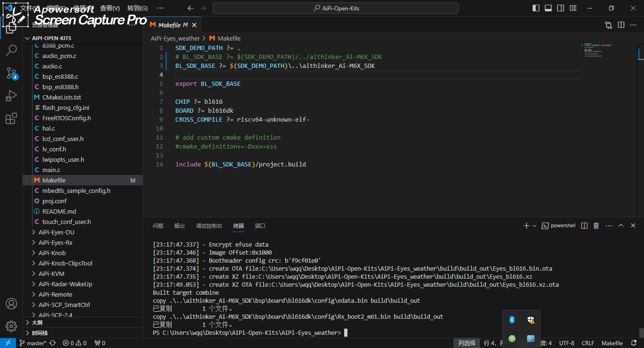Change language mode via Makefile status entry
This screenshot has height=348, width=644.
612,343
